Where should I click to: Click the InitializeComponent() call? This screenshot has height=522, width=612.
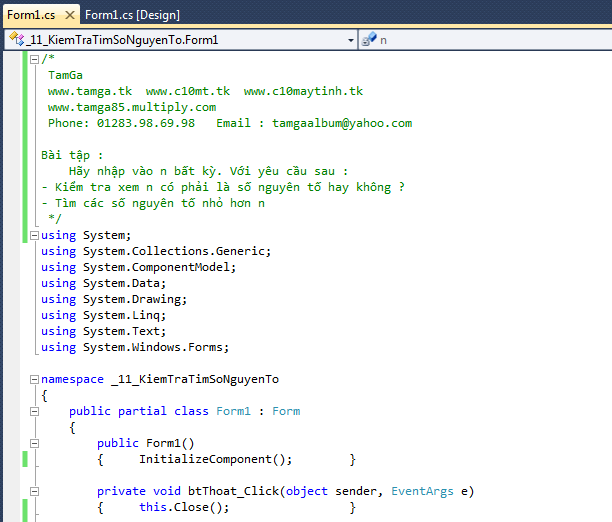pyautogui.click(x=215, y=460)
